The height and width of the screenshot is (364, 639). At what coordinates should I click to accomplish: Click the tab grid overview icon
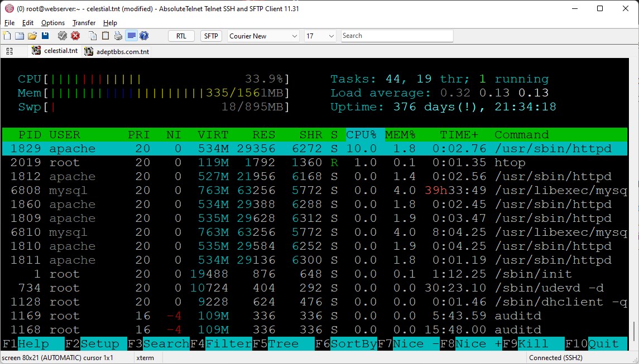click(x=10, y=51)
